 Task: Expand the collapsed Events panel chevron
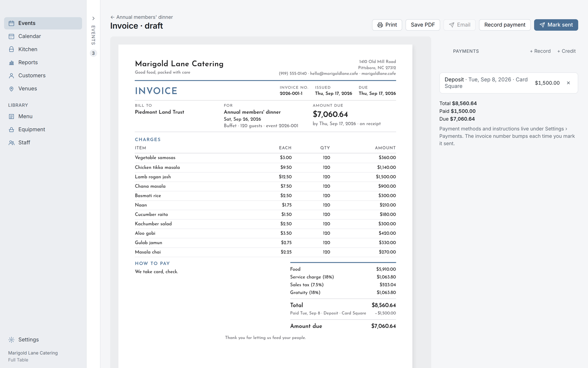point(93,18)
